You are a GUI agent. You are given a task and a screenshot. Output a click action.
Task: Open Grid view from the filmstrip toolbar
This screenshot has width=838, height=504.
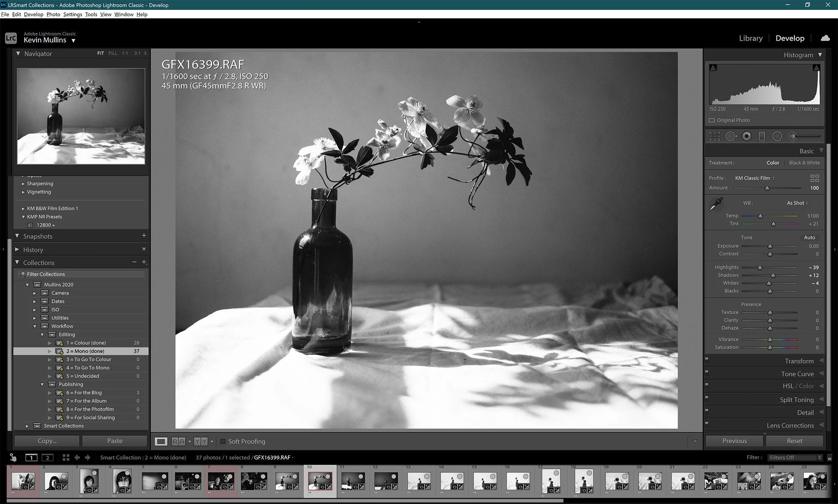[x=66, y=457]
